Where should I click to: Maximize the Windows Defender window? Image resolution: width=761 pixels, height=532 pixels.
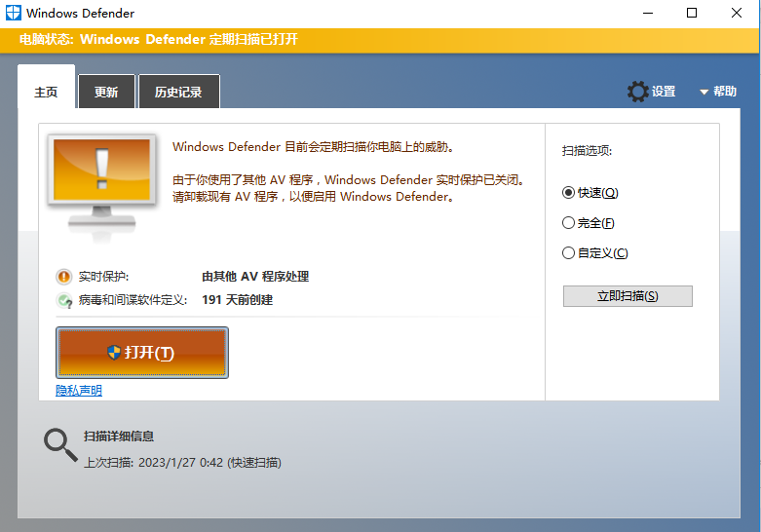coord(692,13)
